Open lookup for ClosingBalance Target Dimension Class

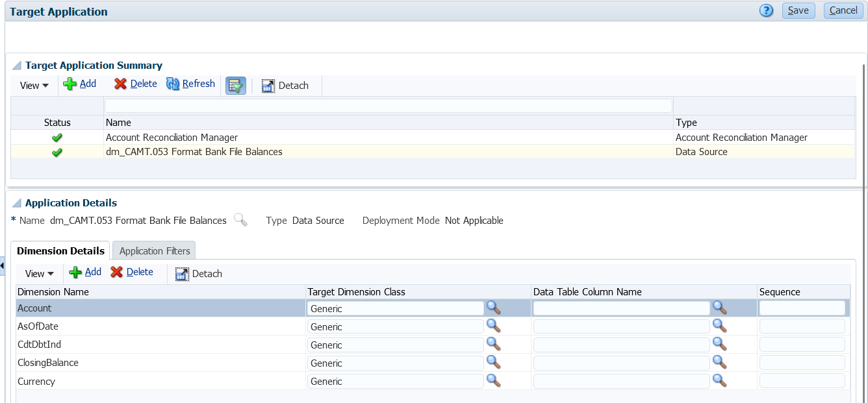click(493, 362)
